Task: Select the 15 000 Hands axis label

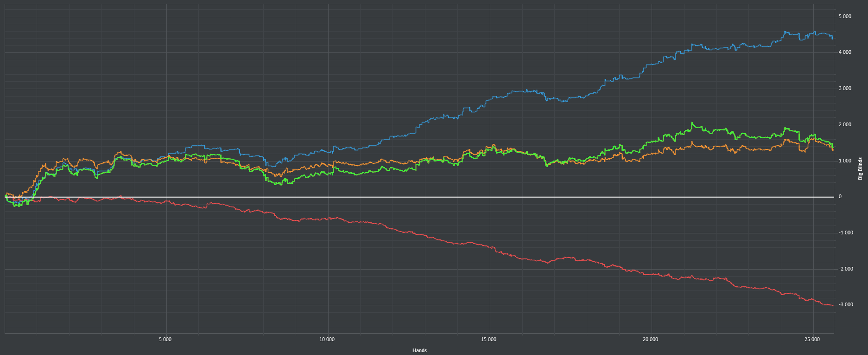Action: coord(489,340)
